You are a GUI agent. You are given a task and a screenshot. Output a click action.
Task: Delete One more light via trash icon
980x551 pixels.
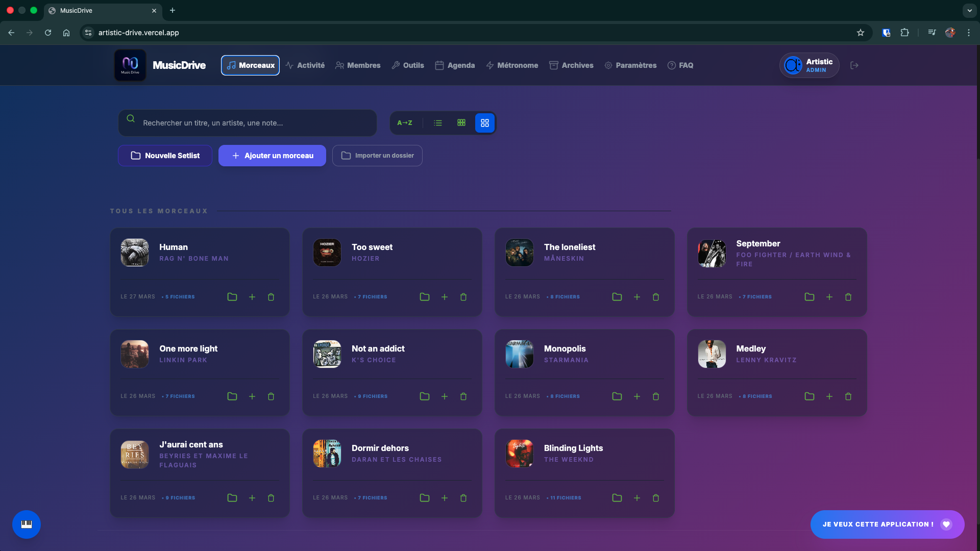point(271,396)
